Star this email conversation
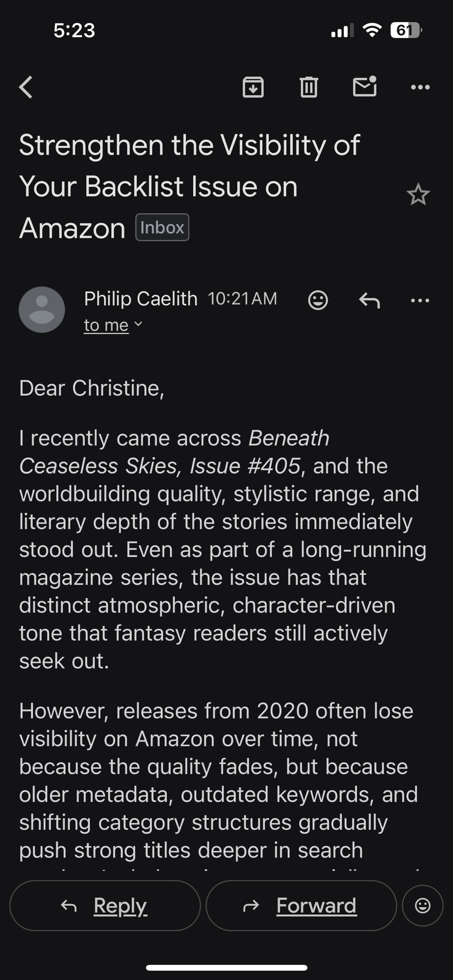This screenshot has height=980, width=453. pos(418,195)
